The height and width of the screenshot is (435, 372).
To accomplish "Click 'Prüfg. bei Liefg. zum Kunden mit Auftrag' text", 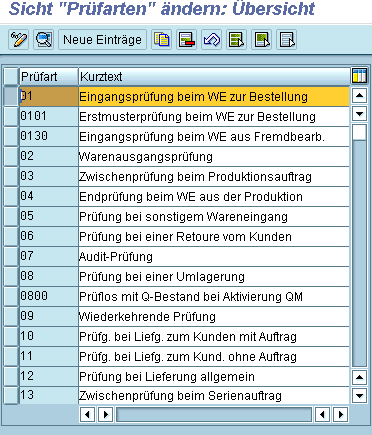I will (x=188, y=337).
